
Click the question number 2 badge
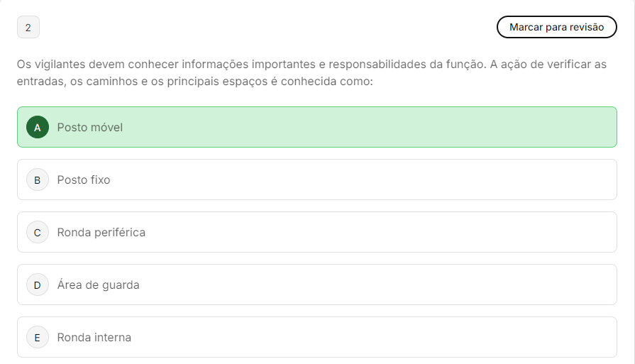28,28
